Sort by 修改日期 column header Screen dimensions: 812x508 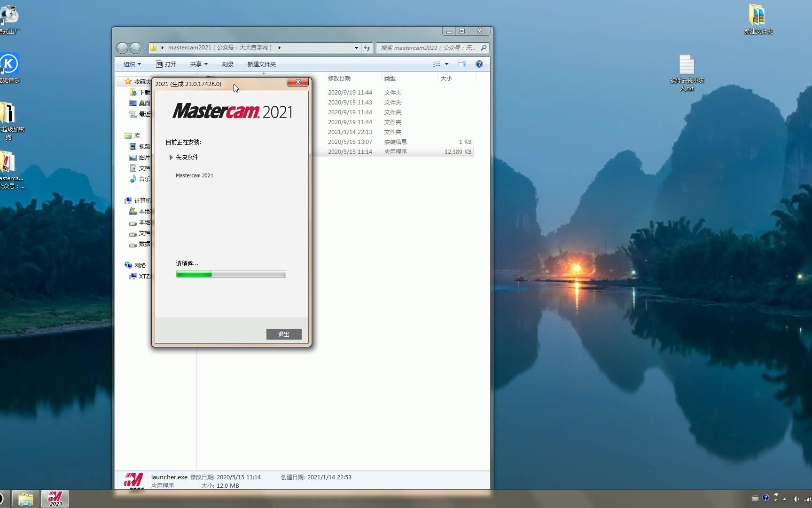click(x=339, y=78)
